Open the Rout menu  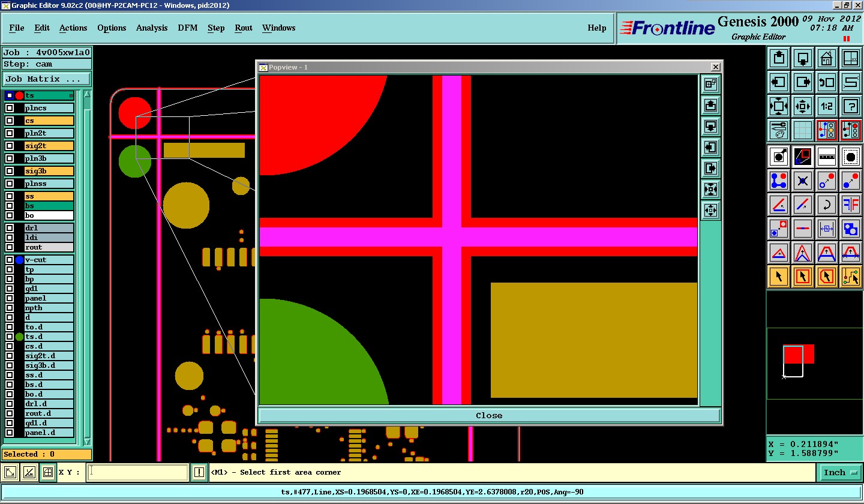click(244, 28)
